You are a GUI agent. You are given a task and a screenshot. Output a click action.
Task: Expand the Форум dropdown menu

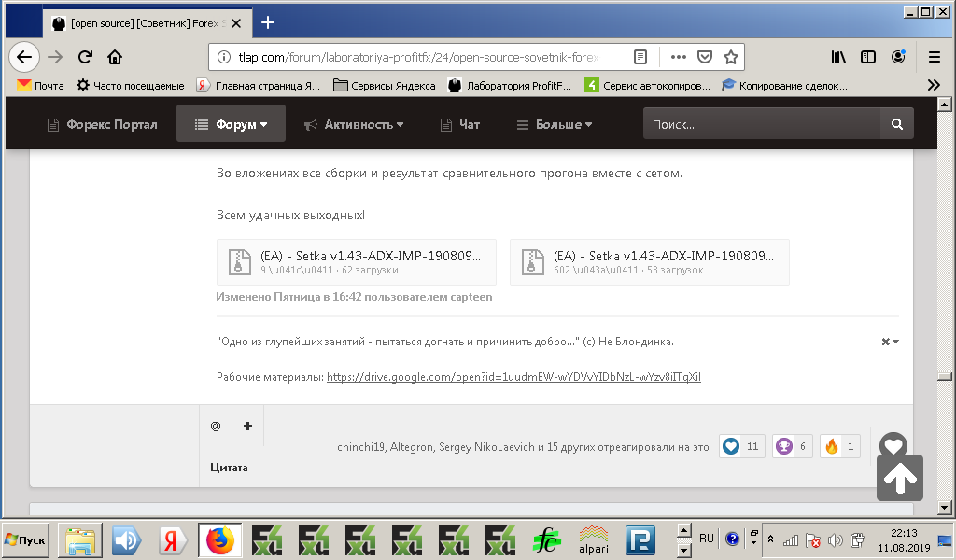(x=232, y=124)
